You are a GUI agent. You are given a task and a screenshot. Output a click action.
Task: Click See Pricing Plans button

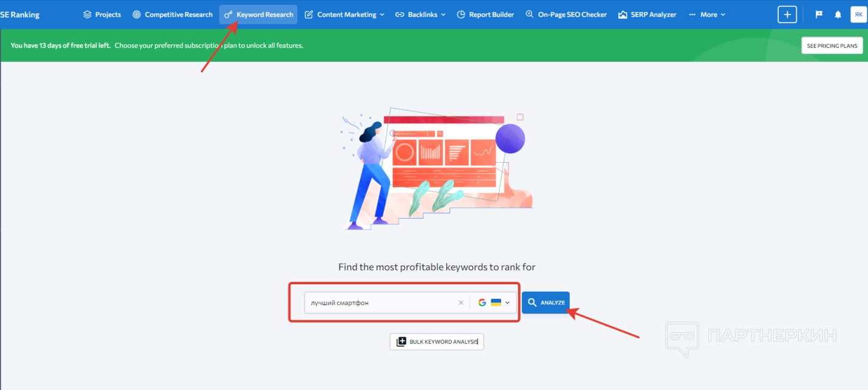click(832, 46)
